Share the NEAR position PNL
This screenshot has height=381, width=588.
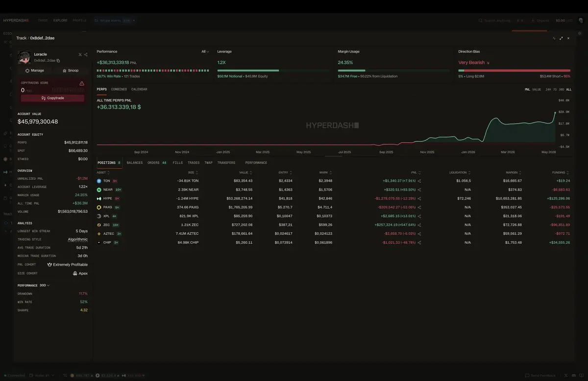tap(419, 190)
